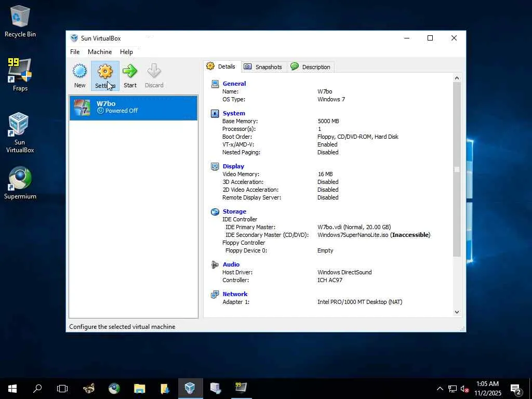Viewport: 532px width, 399px height.
Task: Switch to the Snapshots tab
Action: (264, 67)
